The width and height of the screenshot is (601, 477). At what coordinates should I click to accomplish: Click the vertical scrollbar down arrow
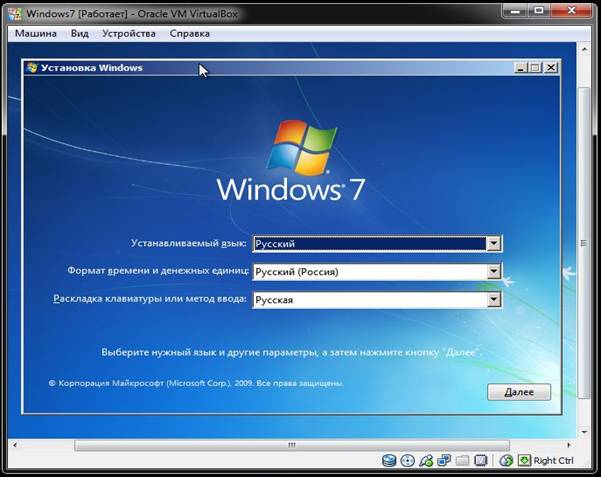coord(584,432)
